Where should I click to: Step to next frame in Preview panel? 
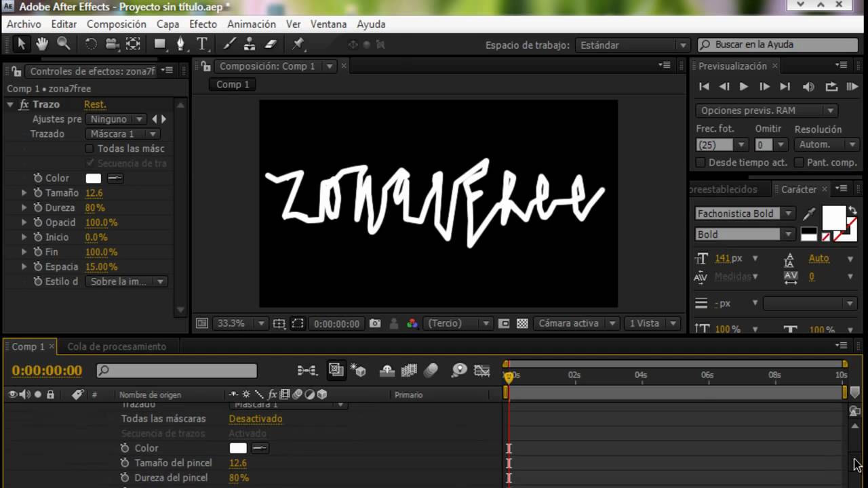pyautogui.click(x=764, y=87)
